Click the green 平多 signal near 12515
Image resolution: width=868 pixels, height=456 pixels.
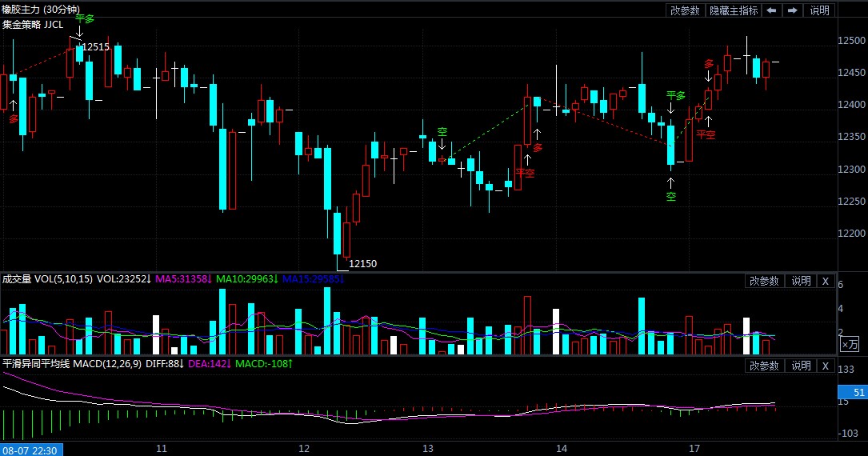point(85,19)
